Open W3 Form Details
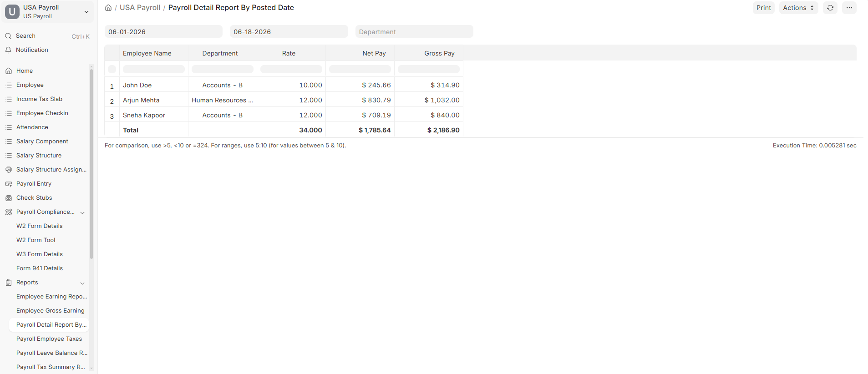This screenshot has height=374, width=868. (x=40, y=254)
